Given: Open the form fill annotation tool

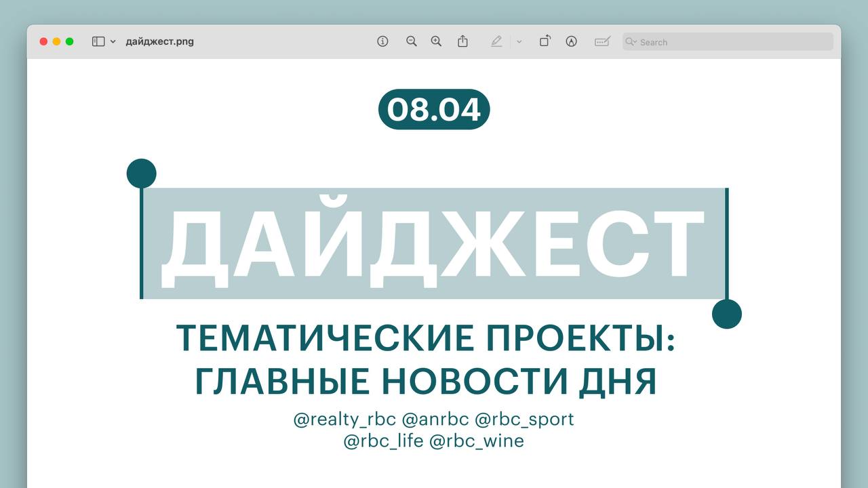Looking at the screenshot, I should (601, 41).
